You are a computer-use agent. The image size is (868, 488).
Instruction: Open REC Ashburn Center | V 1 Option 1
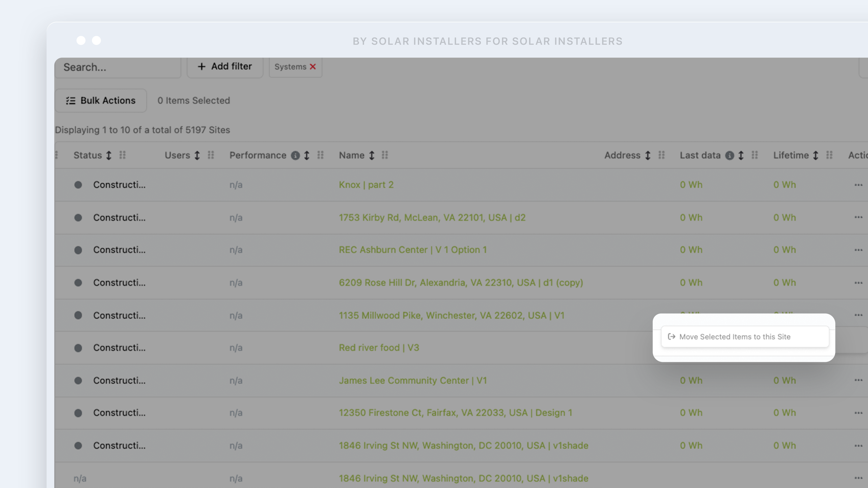click(x=413, y=250)
